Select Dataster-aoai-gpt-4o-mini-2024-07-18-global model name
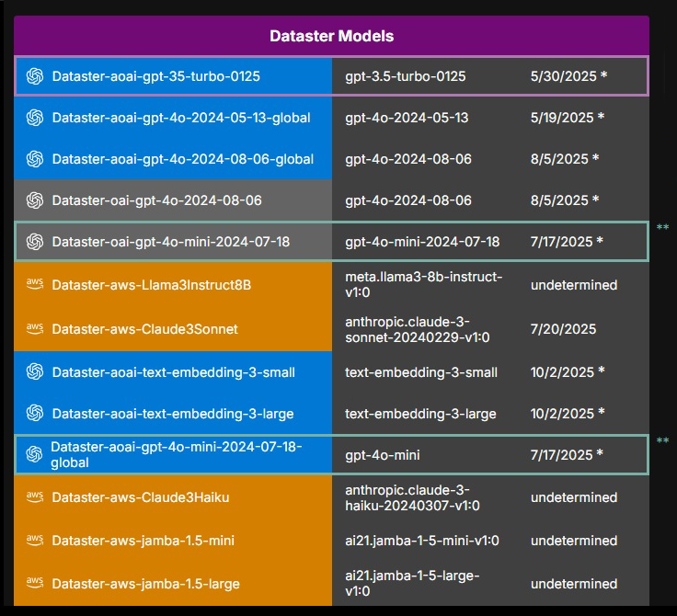The height and width of the screenshot is (616, 677). [177, 454]
